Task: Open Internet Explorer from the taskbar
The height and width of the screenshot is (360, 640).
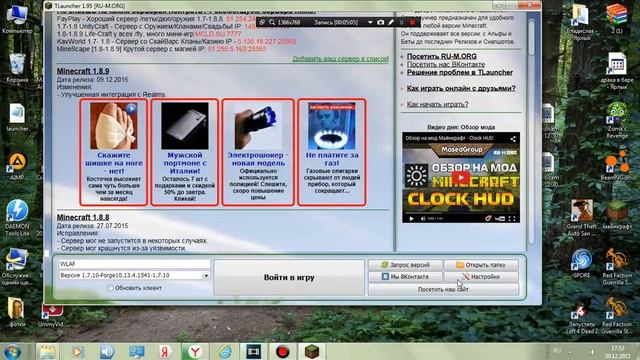Action: coord(224,351)
